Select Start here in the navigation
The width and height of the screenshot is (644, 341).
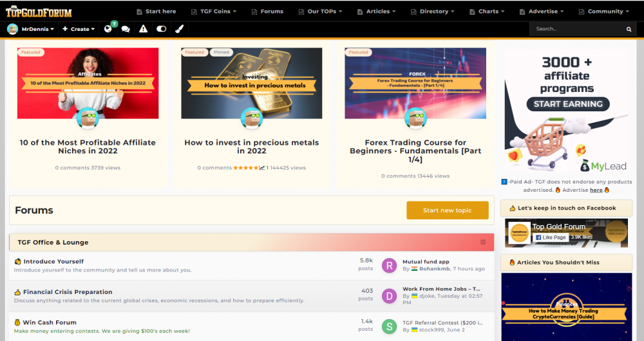pyautogui.click(x=156, y=12)
